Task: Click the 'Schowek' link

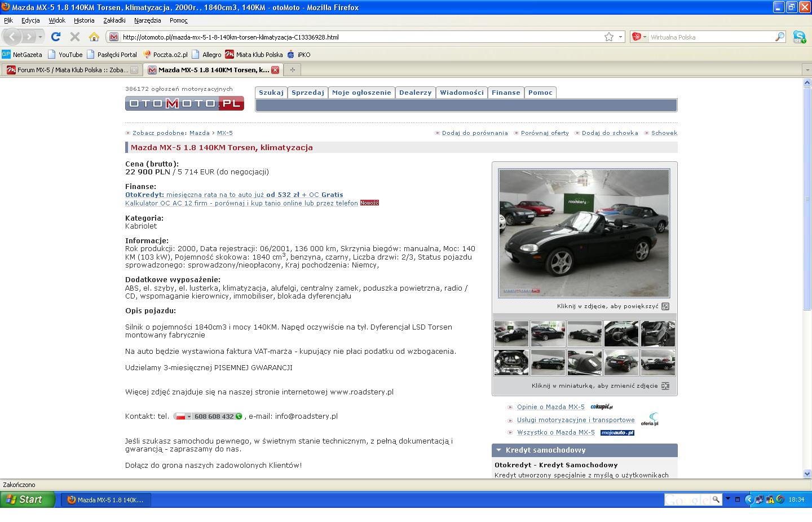Action: click(664, 133)
